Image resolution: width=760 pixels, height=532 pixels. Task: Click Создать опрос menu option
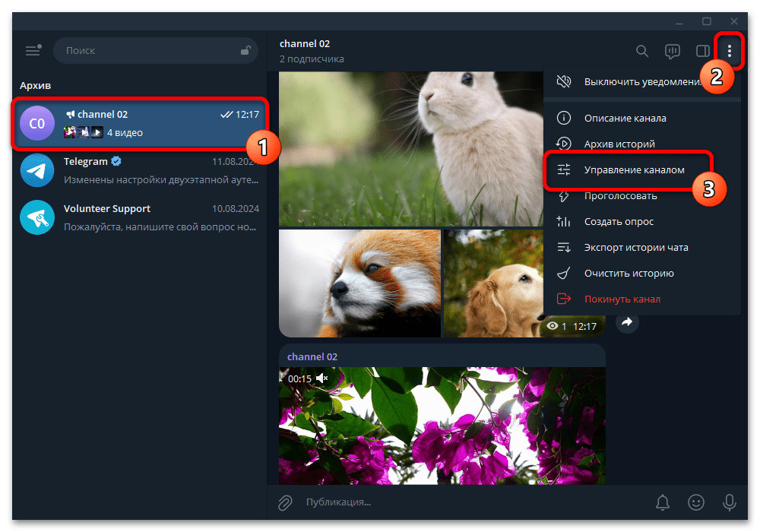[619, 222]
